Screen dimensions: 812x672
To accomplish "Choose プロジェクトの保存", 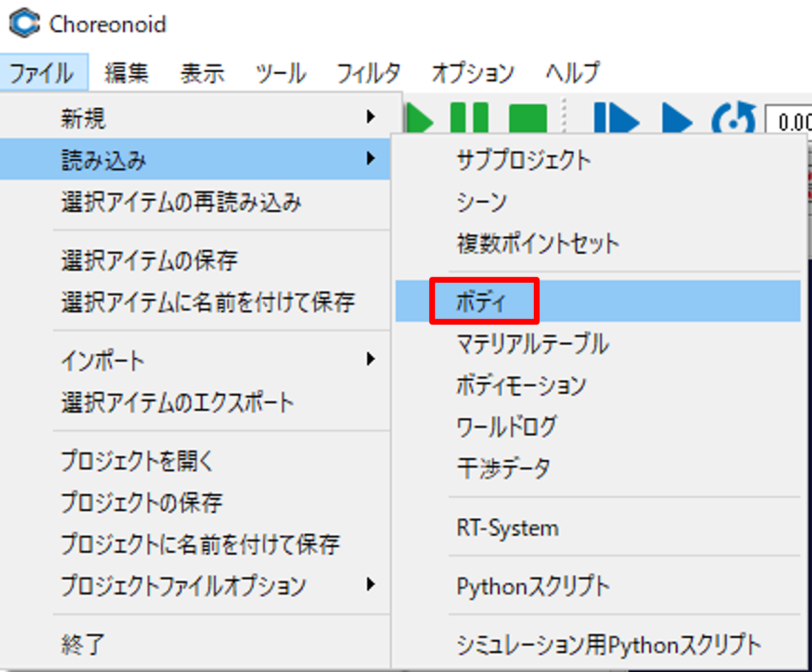I will [x=195, y=502].
